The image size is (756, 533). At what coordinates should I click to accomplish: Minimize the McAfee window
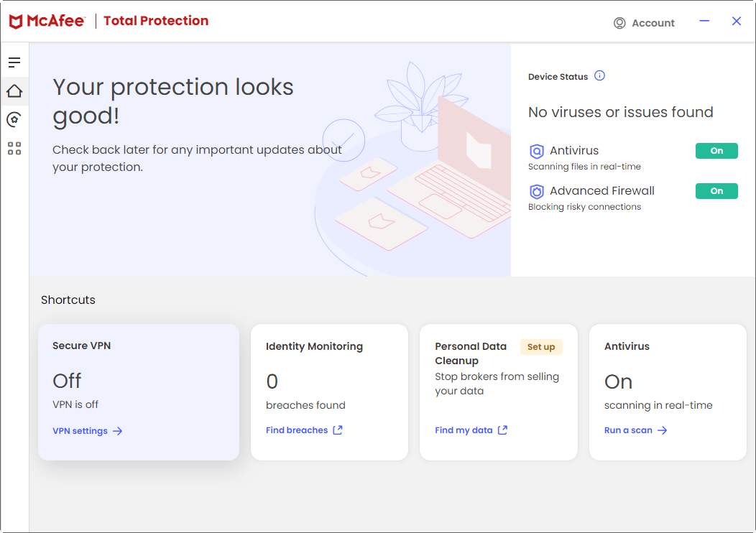[705, 22]
